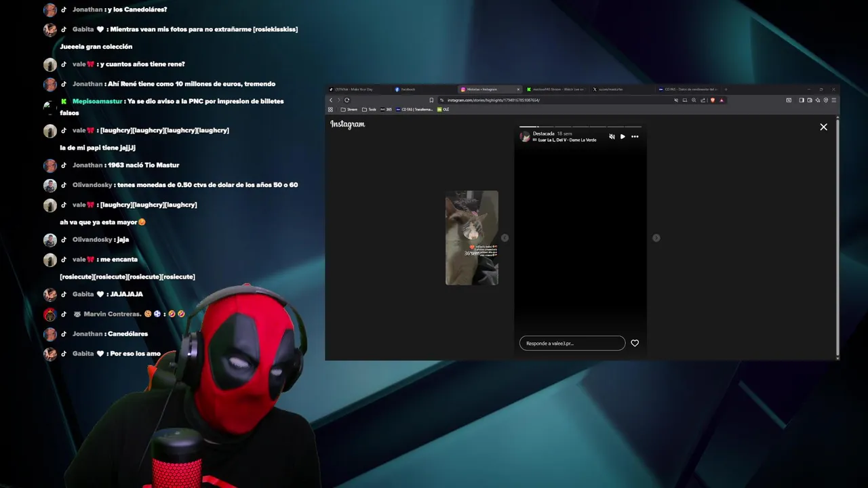Go to the next story with right arrow
Image resolution: width=868 pixels, height=488 pixels.
656,238
